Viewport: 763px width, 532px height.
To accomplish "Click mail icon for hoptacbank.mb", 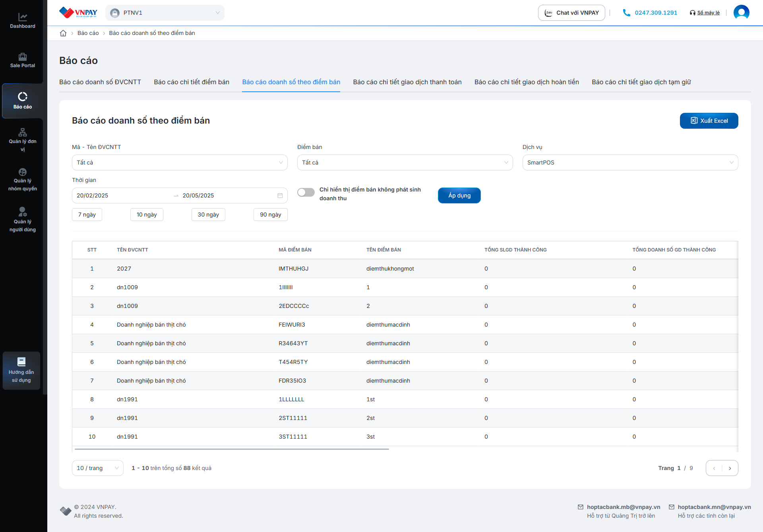I will click(x=581, y=507).
